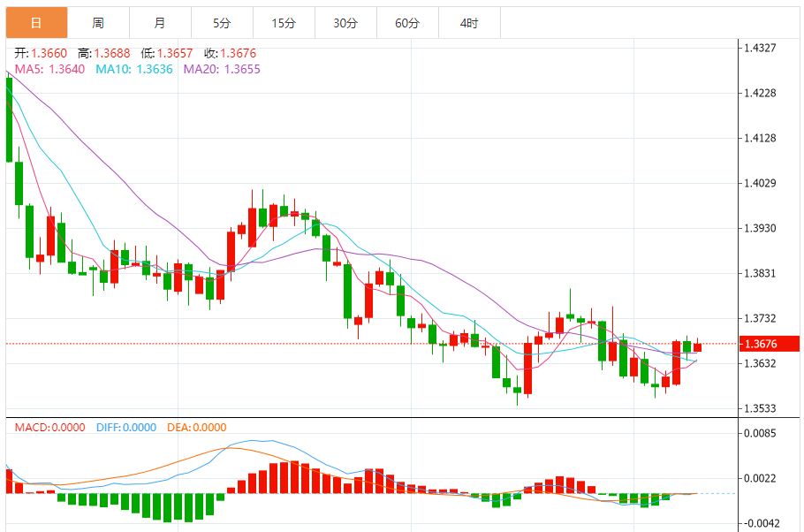The width and height of the screenshot is (804, 532).
Task: Click the 1.4128 price axis label
Action: (x=760, y=138)
